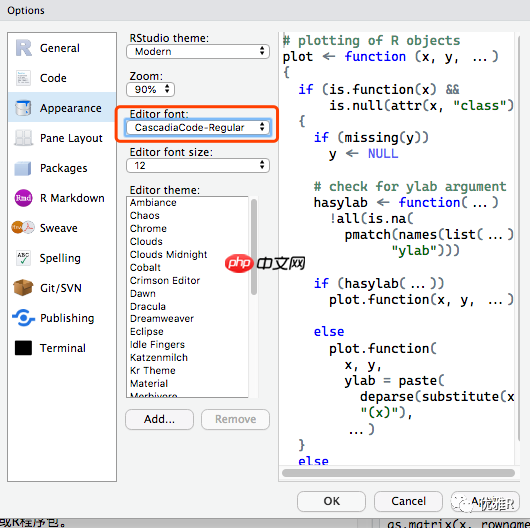Select the Ambiance editor theme
530x528 pixels.
pyautogui.click(x=188, y=202)
